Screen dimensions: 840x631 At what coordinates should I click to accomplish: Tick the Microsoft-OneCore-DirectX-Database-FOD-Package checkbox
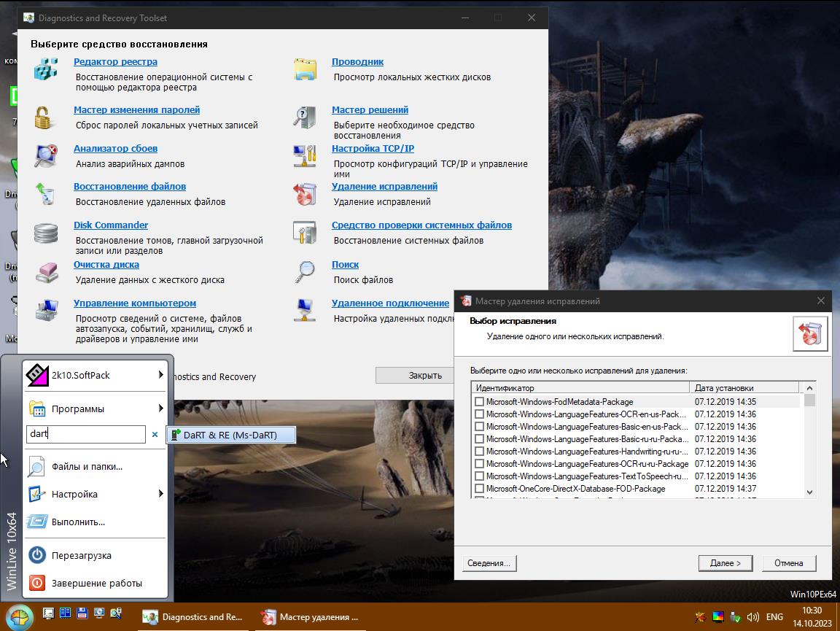pos(479,489)
